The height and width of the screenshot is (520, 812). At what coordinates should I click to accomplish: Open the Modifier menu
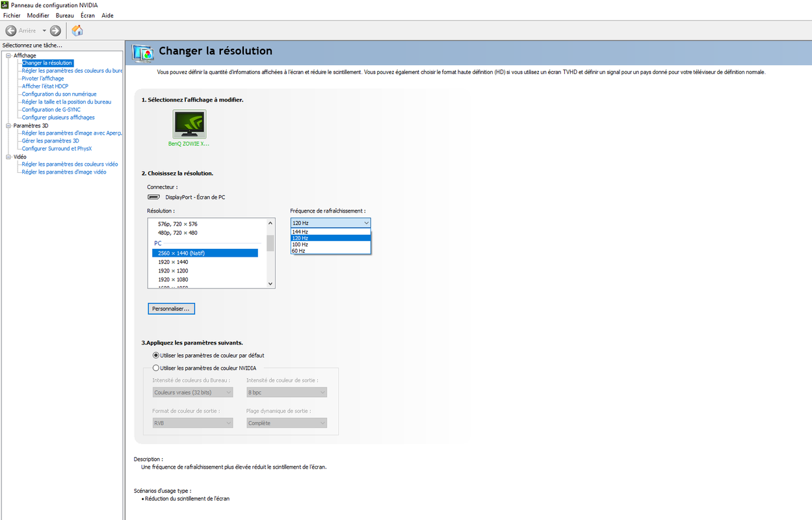pyautogui.click(x=38, y=16)
